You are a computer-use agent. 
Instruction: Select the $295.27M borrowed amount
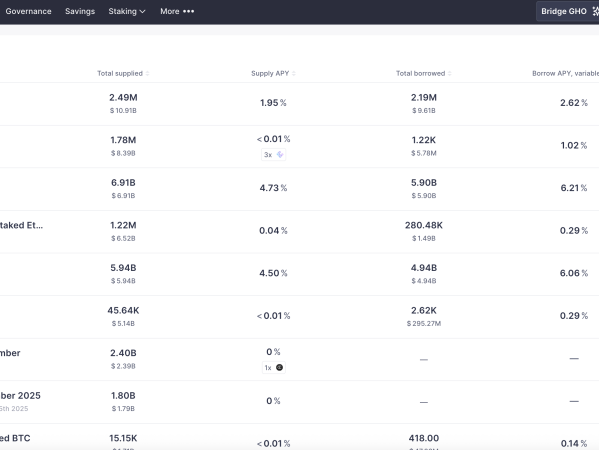tap(424, 324)
